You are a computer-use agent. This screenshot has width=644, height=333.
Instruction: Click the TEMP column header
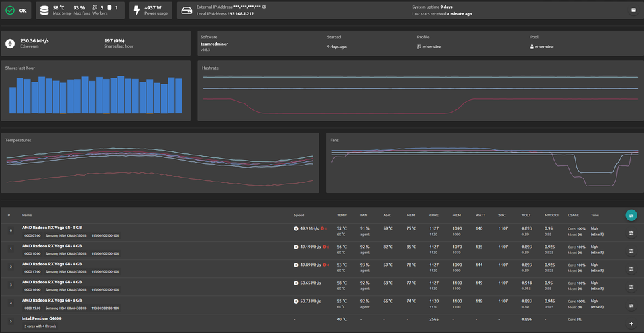point(342,215)
